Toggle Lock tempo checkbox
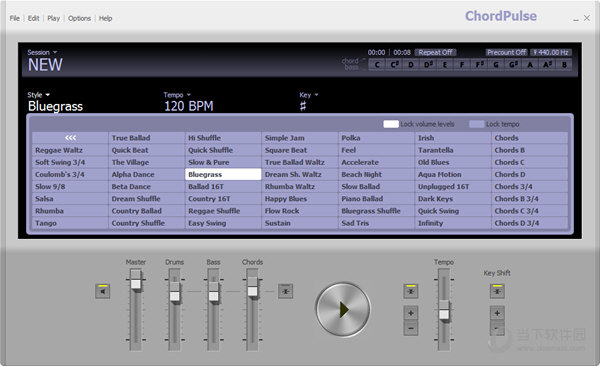 click(x=477, y=124)
